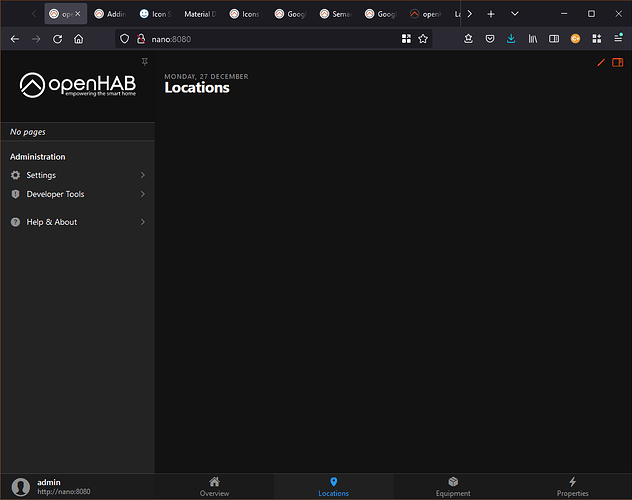Image resolution: width=632 pixels, height=500 pixels.
Task: Expand Developer Tools arrow
Action: pyautogui.click(x=143, y=194)
